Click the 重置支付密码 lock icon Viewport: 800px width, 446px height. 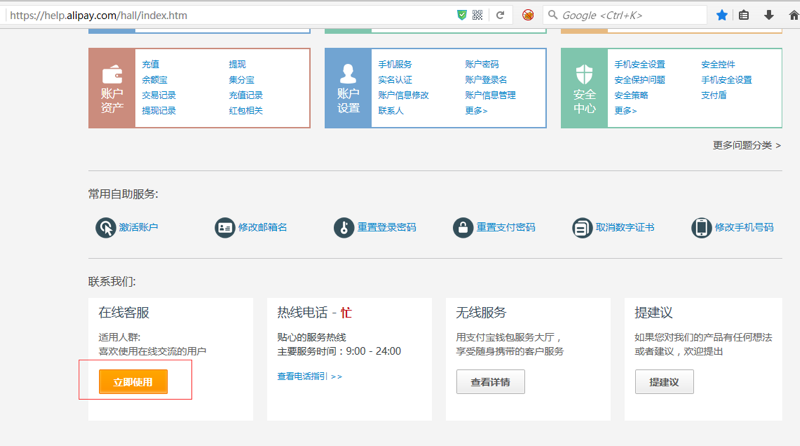tap(463, 228)
